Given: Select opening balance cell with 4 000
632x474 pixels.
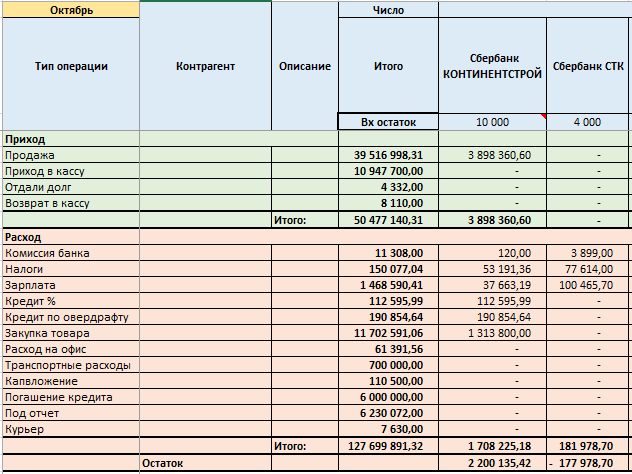Looking at the screenshot, I should click(588, 122).
